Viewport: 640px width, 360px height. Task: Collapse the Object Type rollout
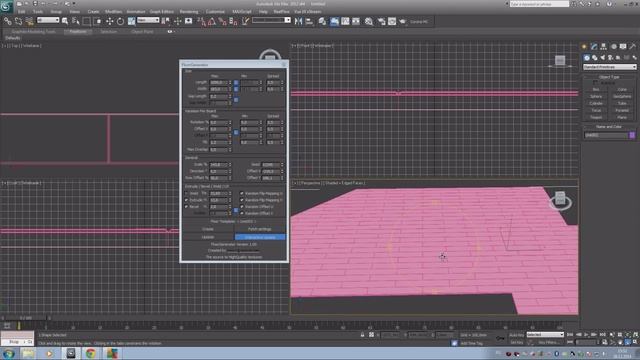pos(609,77)
